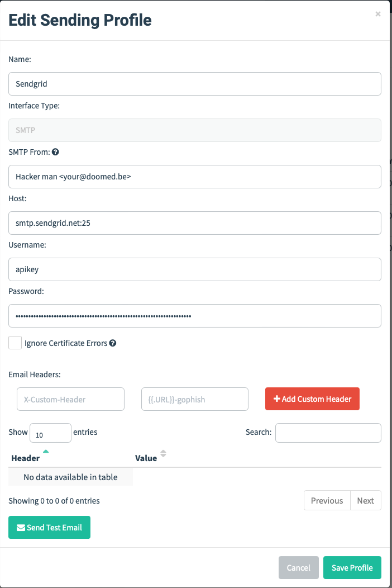Click the SMTP From help question icon
The height and width of the screenshot is (588, 392).
pos(55,151)
